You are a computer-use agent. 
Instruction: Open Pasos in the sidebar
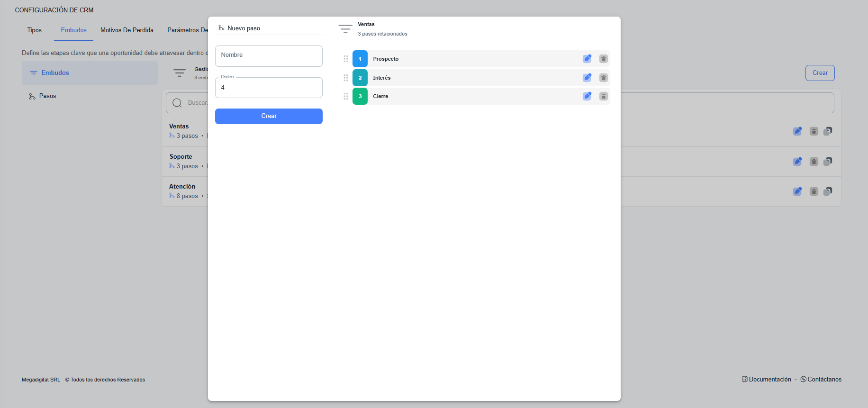pos(47,96)
